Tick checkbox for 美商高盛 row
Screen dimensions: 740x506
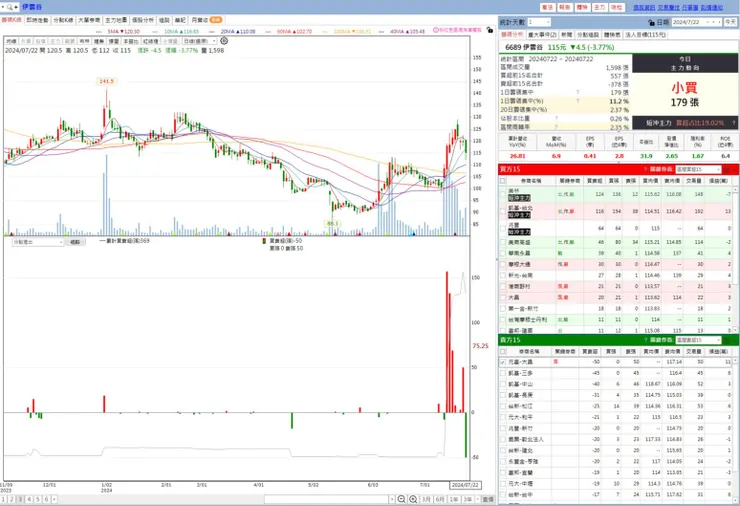coord(503,242)
